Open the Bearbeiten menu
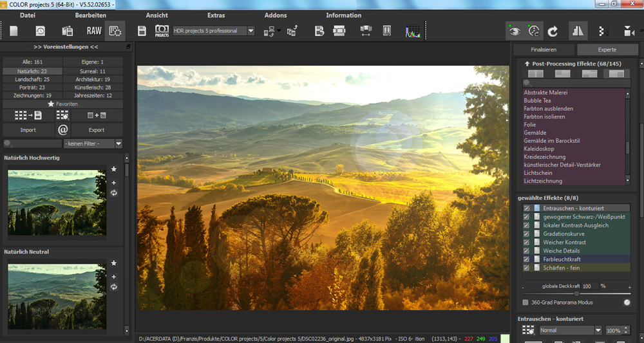 click(x=91, y=15)
